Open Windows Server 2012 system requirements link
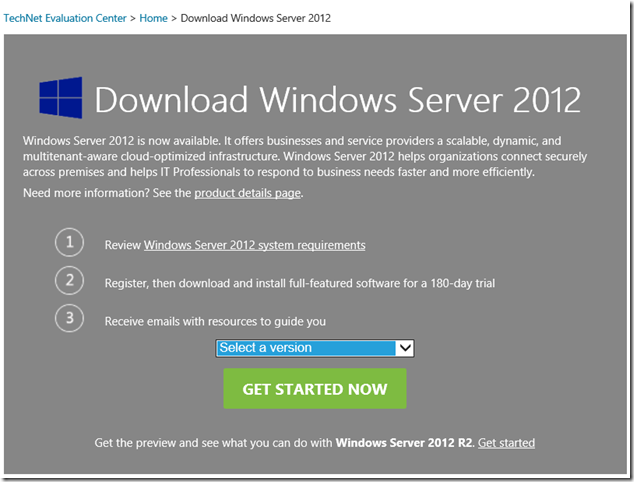 tap(255, 245)
